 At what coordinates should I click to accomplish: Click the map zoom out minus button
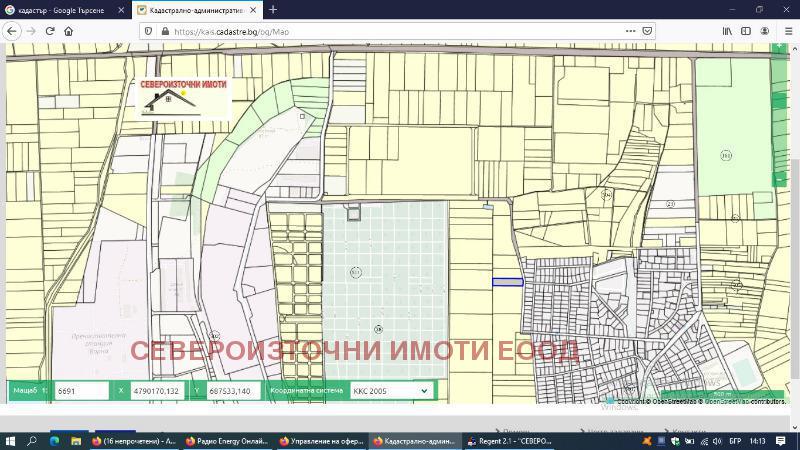point(779,179)
